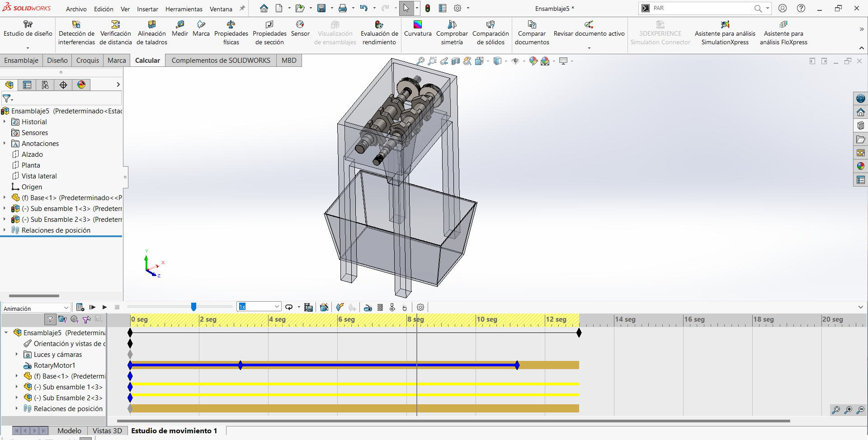Open the Propiedades físicas tool
Image resolution: width=868 pixels, height=440 pixels.
click(x=231, y=33)
